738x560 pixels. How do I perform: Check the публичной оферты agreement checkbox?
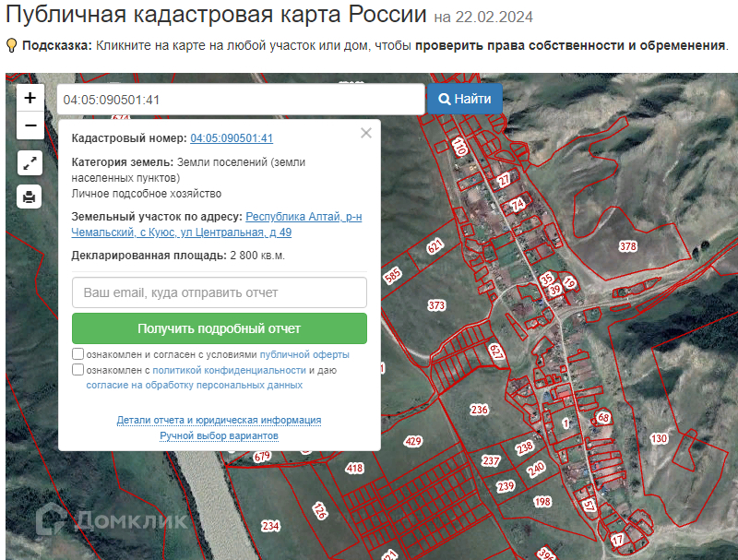tap(78, 354)
